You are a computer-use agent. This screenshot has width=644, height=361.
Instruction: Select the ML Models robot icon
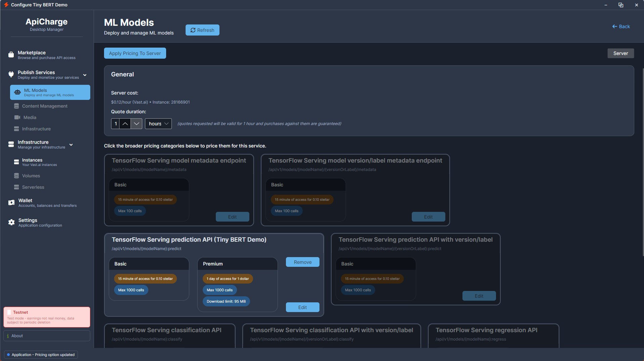tap(17, 92)
